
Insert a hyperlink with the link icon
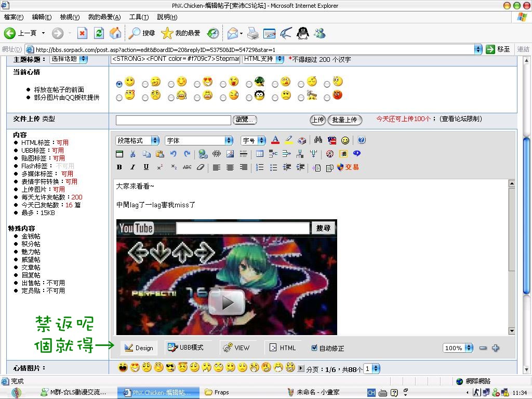tap(203, 154)
